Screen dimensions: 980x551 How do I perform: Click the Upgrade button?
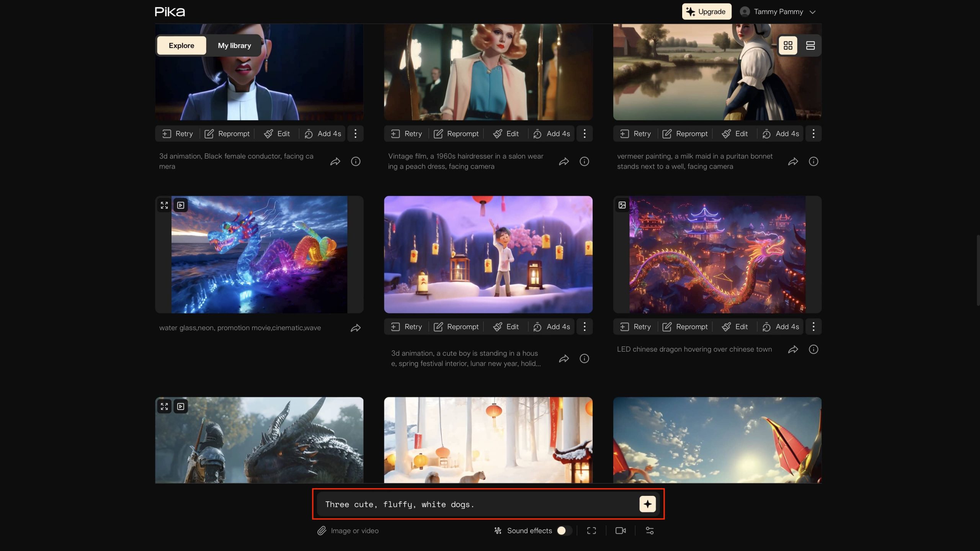[706, 11]
